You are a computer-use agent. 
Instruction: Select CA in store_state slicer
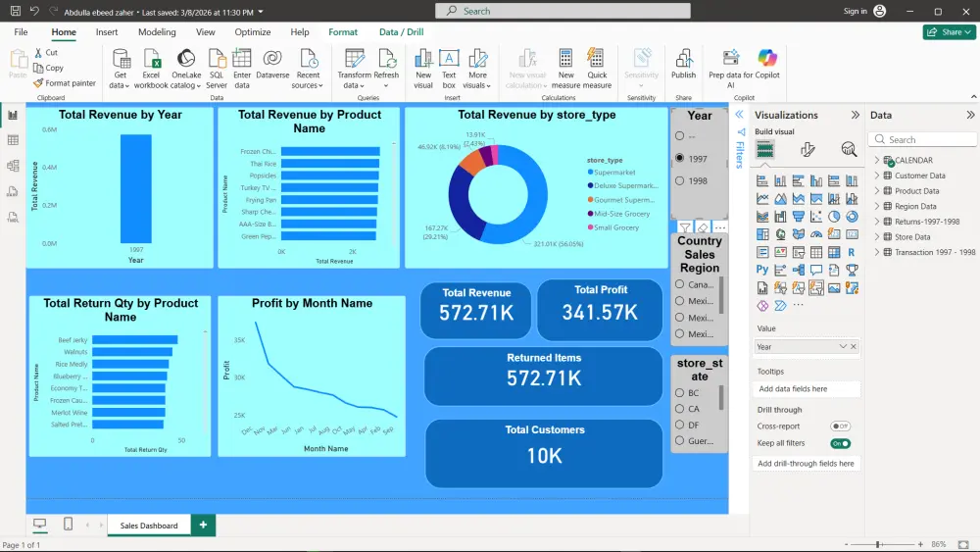pyautogui.click(x=679, y=409)
